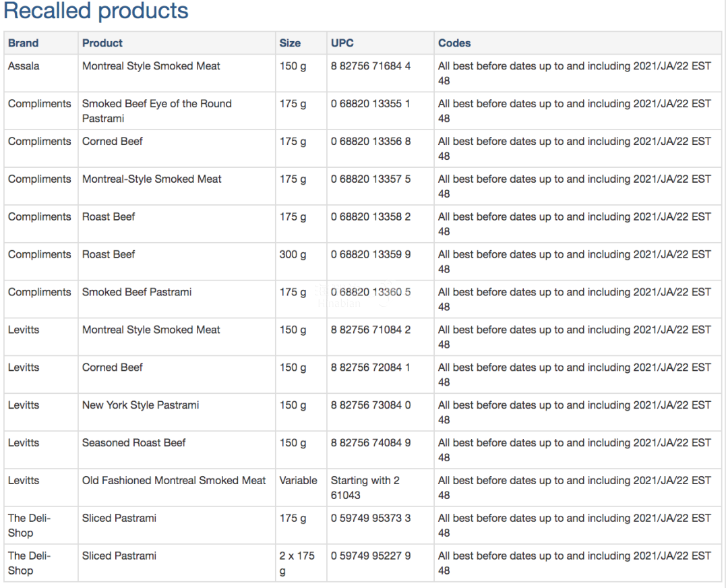Image resolution: width=728 pixels, height=588 pixels.
Task: Click UPC 8 82756 71084 2
Action: (370, 330)
